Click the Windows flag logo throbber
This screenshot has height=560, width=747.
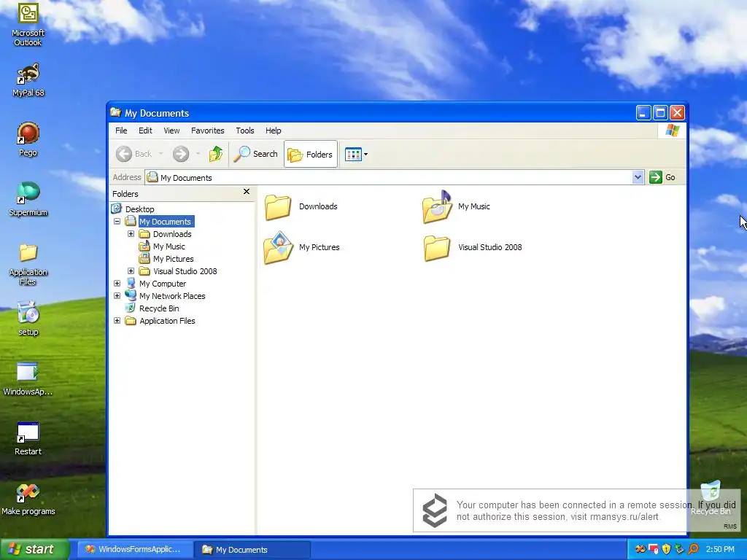pyautogui.click(x=672, y=131)
